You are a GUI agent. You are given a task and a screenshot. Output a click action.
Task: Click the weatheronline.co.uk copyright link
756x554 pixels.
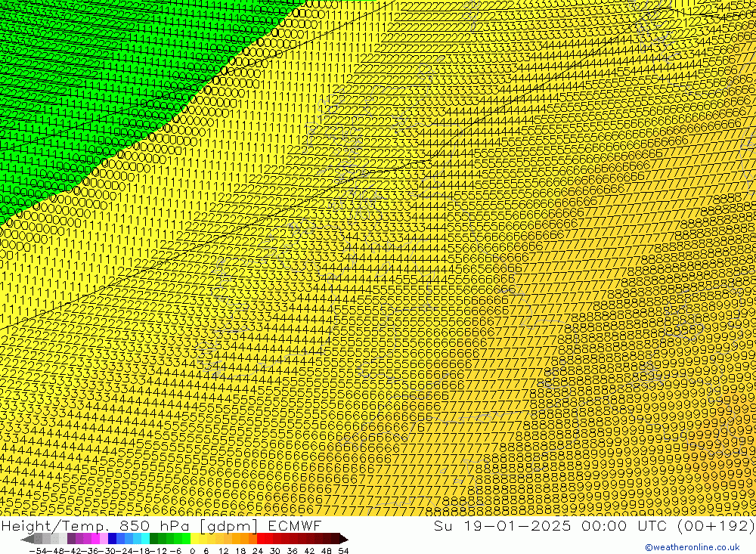tap(692, 547)
